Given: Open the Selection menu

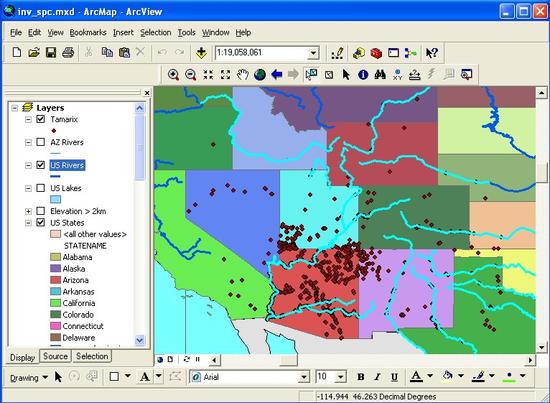Looking at the screenshot, I should [x=156, y=33].
